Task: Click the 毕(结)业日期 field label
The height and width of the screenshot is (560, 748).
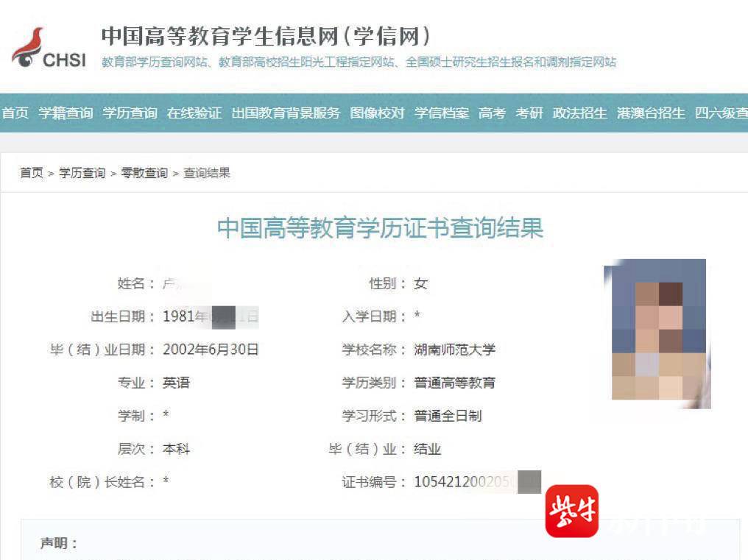Action: pos(102,350)
